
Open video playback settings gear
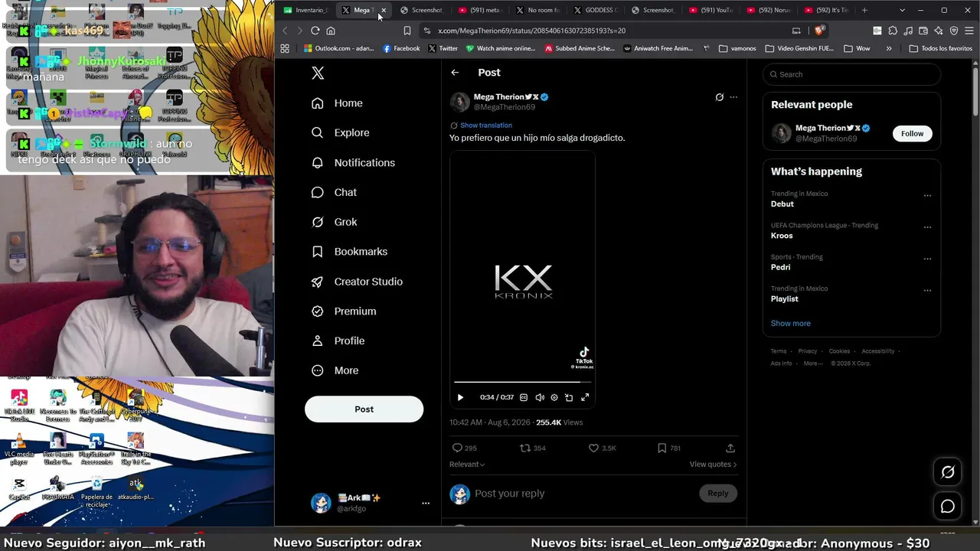coord(554,397)
